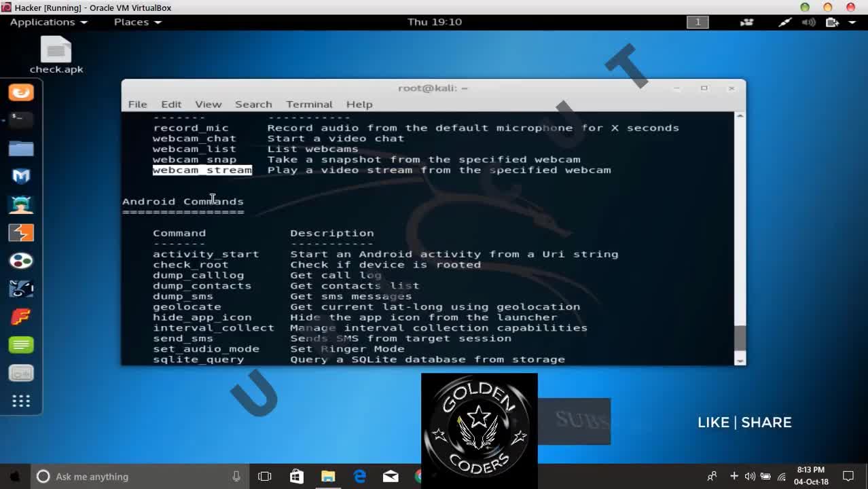Open the terminal Help menu
Viewport: 868px width, 489px height.
[x=359, y=104]
